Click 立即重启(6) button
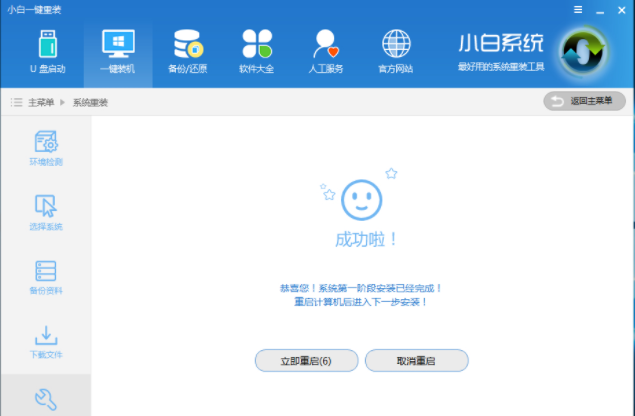Screen dimensions: 635x416 tap(307, 361)
